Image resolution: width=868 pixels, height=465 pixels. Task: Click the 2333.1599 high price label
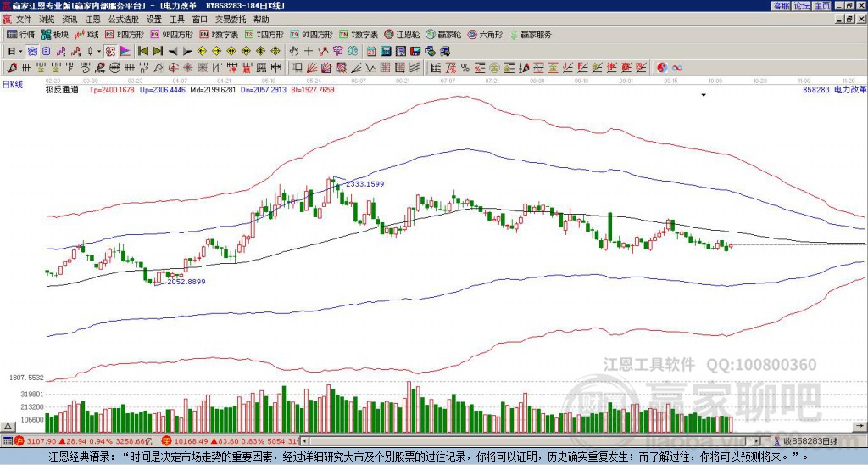pyautogui.click(x=364, y=184)
